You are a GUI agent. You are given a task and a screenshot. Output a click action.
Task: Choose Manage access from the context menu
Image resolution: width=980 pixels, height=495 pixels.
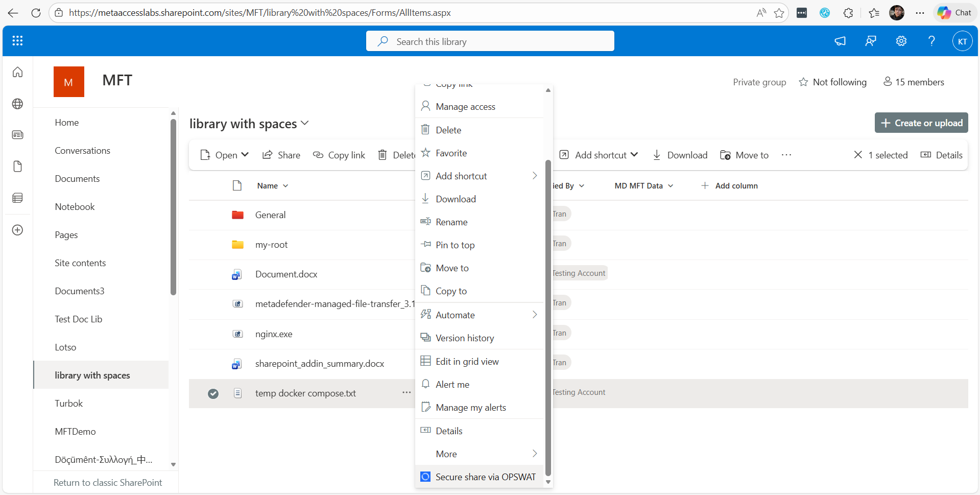[465, 106]
